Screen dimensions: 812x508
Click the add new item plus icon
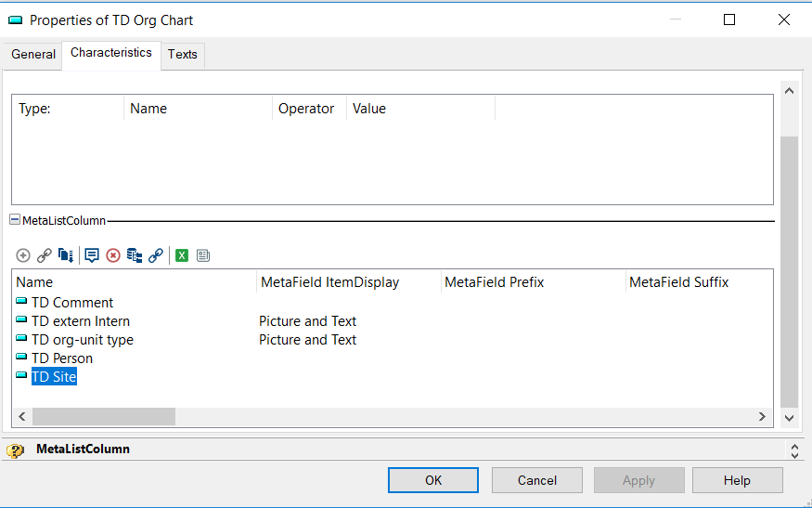tap(23, 255)
